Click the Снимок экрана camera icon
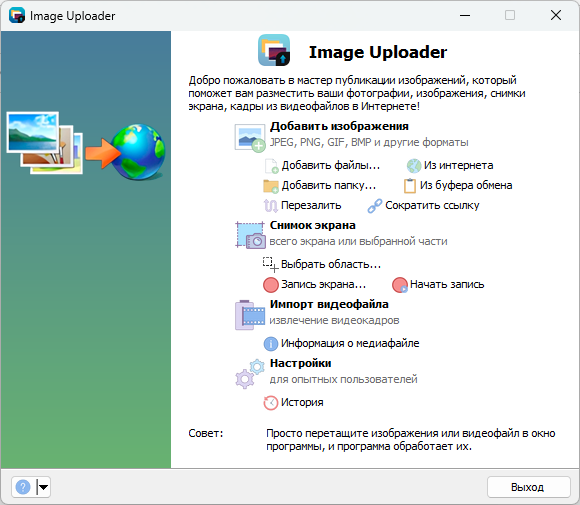 pos(250,235)
